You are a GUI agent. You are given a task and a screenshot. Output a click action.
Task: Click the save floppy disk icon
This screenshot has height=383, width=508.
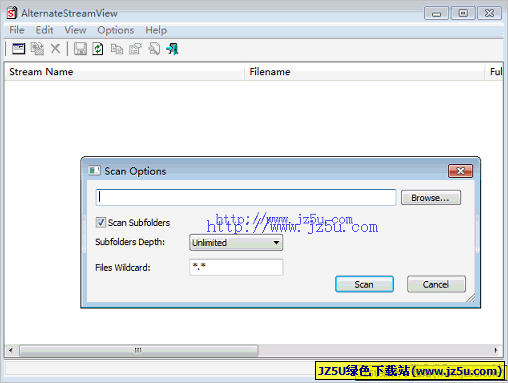[x=80, y=49]
